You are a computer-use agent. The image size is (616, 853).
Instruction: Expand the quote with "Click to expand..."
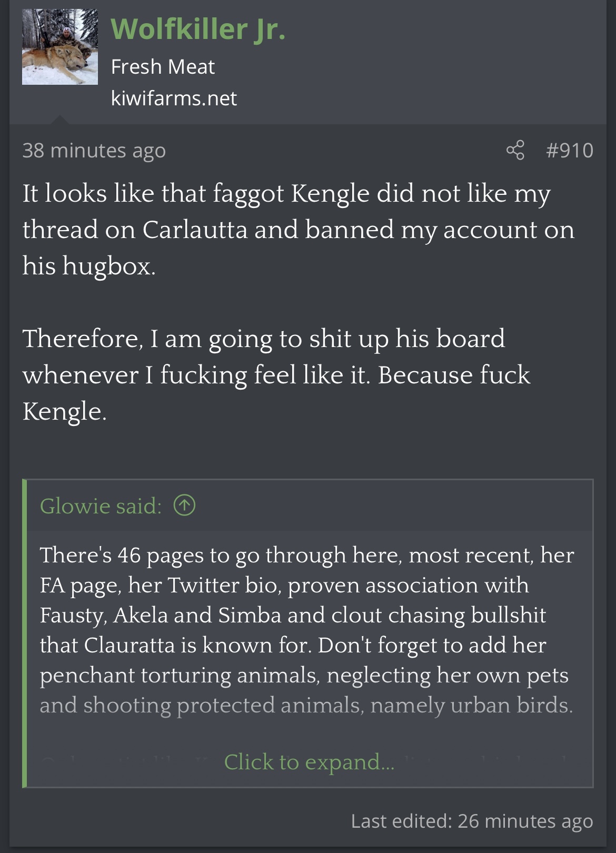[x=309, y=762]
